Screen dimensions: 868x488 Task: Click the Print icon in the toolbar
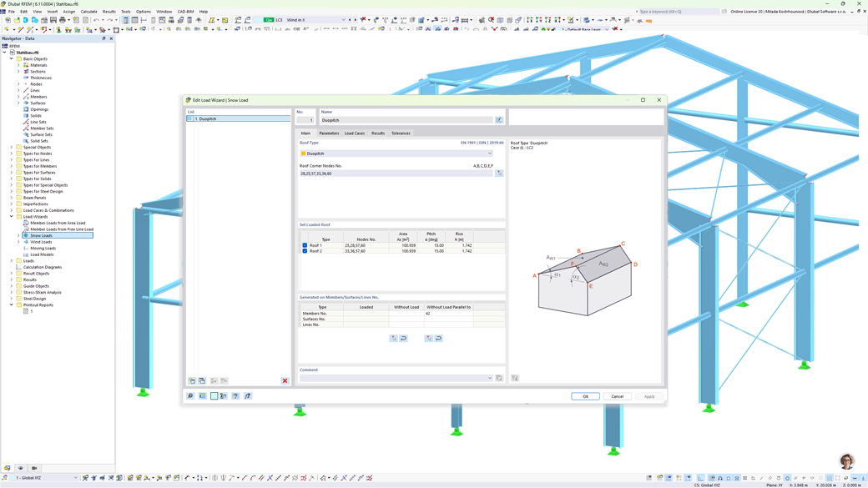pos(63,20)
